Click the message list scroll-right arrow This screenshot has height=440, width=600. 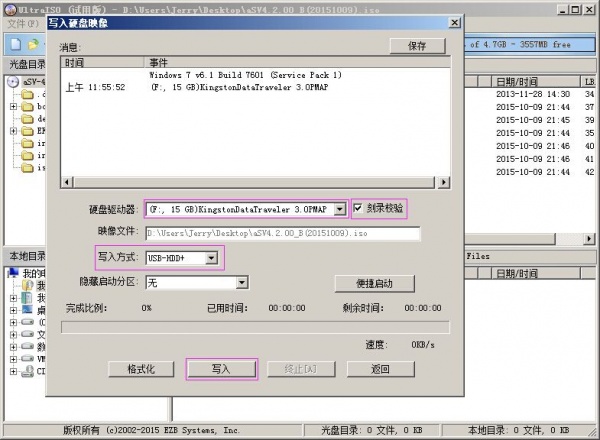tap(443, 182)
